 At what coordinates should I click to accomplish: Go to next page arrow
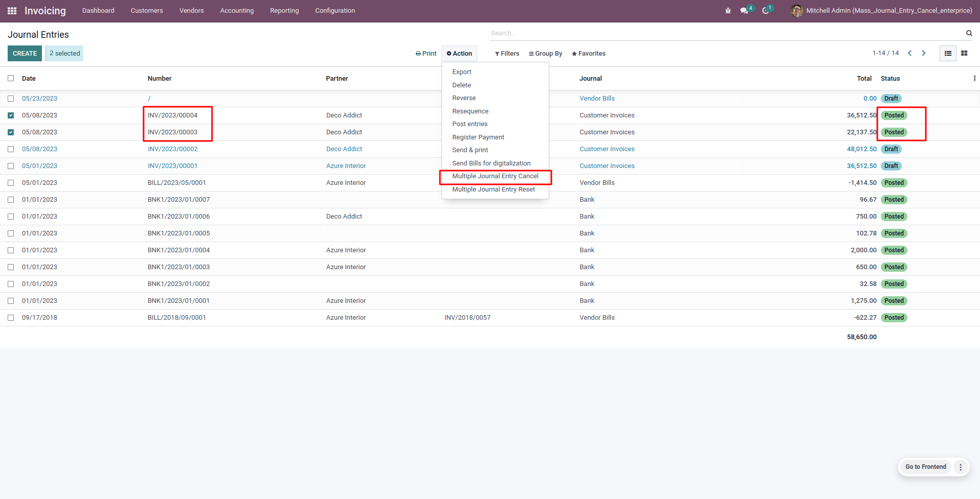(924, 53)
